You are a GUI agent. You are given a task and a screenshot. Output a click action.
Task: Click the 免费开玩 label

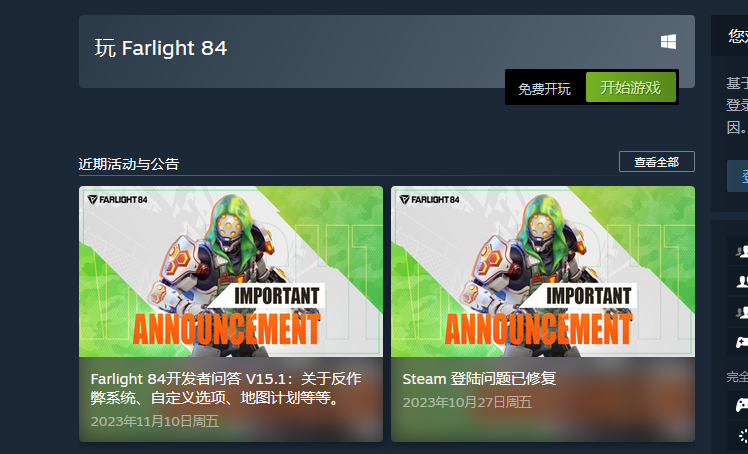click(x=544, y=89)
